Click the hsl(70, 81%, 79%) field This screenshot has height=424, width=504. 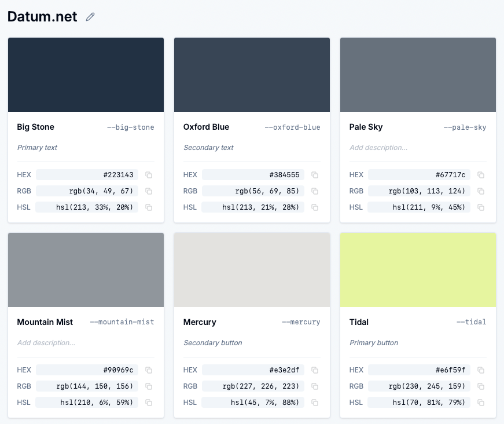pyautogui.click(x=419, y=402)
